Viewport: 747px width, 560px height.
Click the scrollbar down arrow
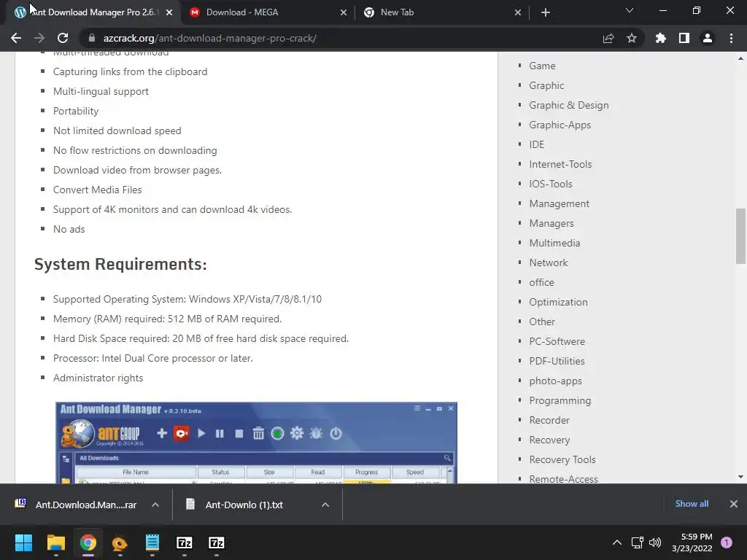[740, 477]
